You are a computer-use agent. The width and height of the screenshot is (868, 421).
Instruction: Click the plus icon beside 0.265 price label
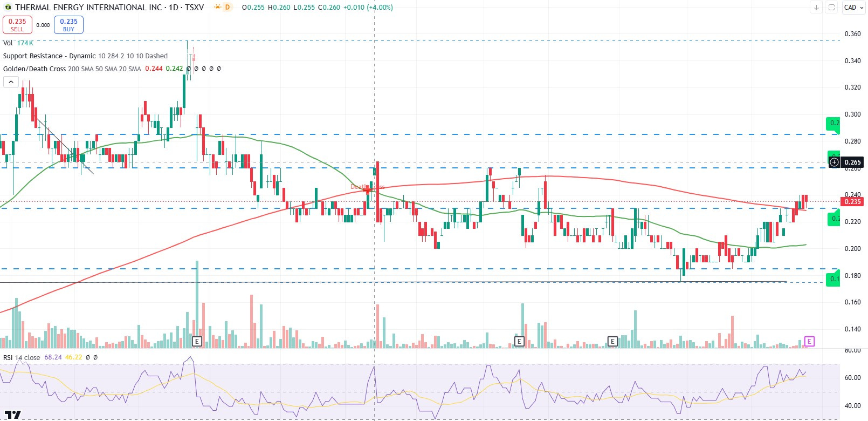point(834,162)
